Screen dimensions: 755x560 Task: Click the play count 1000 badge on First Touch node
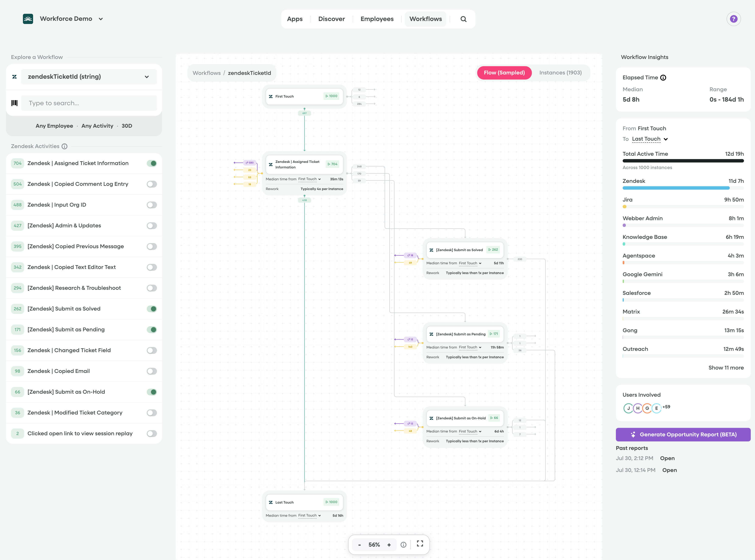(x=331, y=96)
